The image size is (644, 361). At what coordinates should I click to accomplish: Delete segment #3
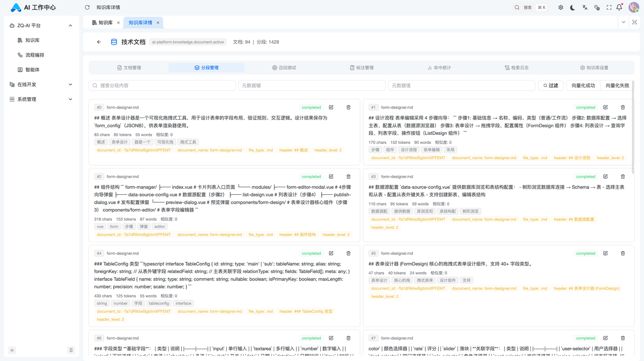tap(623, 176)
